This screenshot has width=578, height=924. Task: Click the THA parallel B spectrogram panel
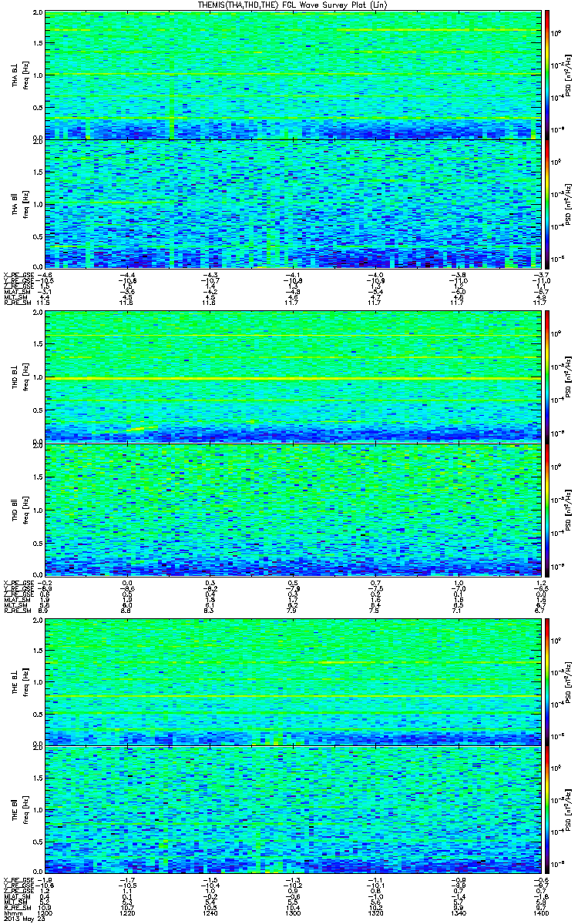point(292,203)
